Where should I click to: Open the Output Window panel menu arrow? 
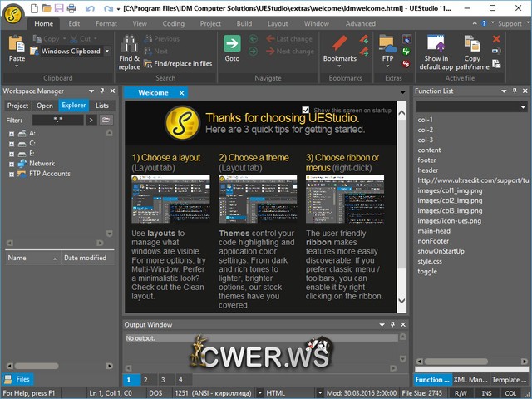point(382,325)
